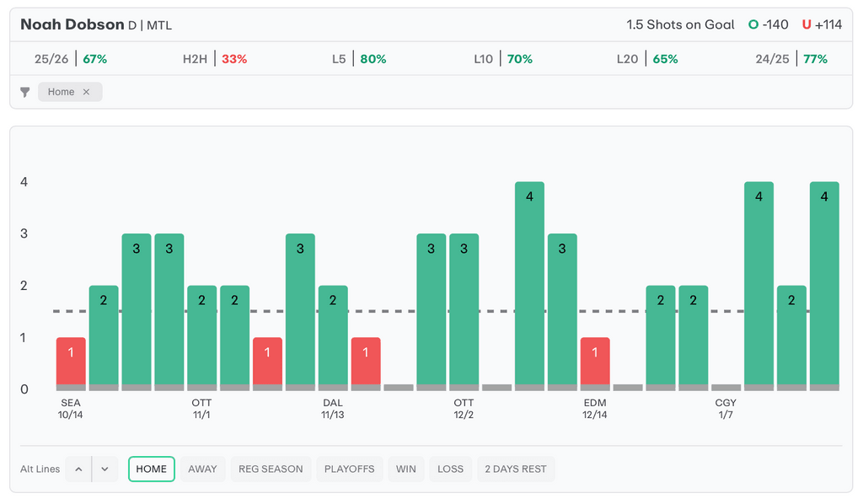Image resolution: width=863 pixels, height=504 pixels.
Task: Apply the 2 DAYS REST filter
Action: coord(516,469)
